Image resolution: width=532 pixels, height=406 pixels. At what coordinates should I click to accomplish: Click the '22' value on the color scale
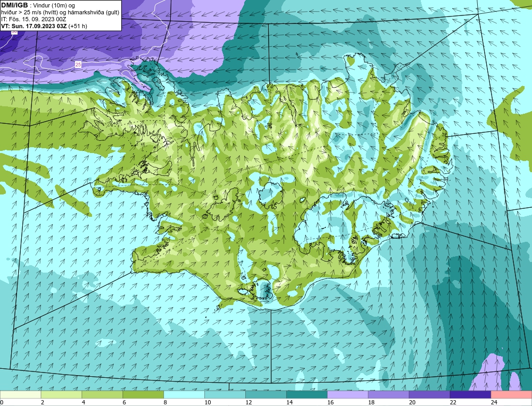tap(453, 402)
